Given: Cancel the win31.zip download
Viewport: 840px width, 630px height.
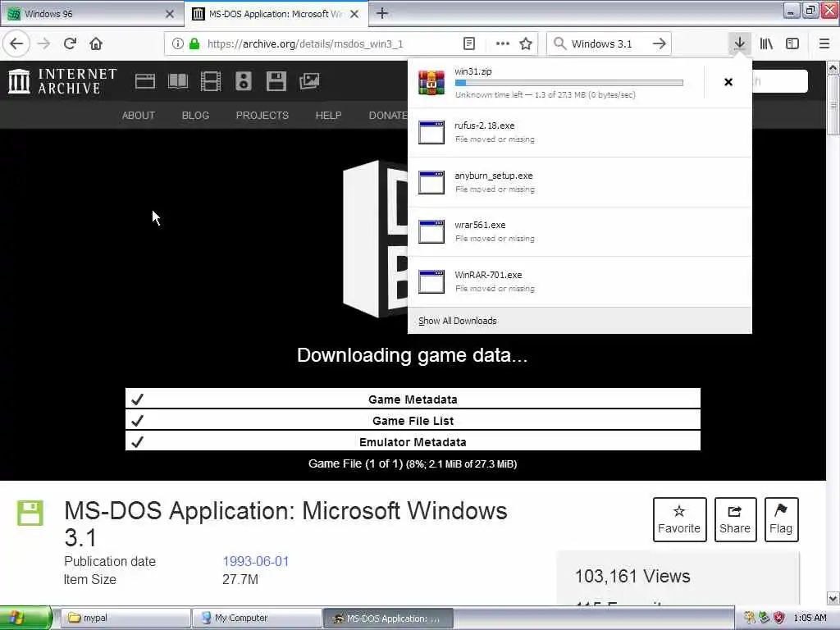Looking at the screenshot, I should pos(728,82).
